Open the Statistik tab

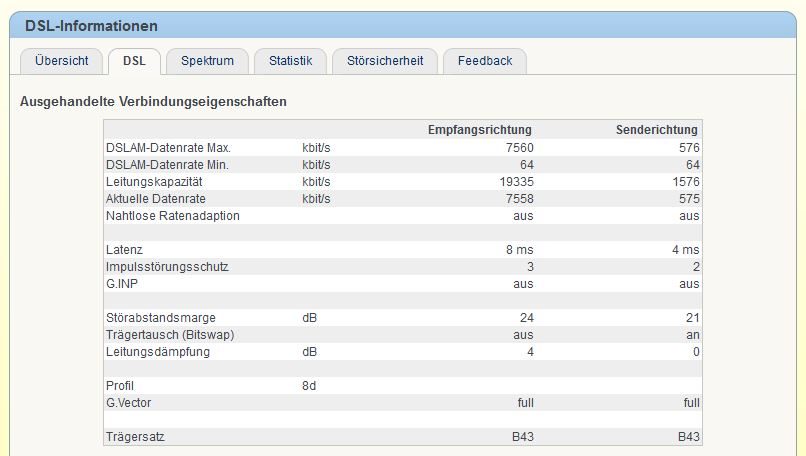click(290, 61)
